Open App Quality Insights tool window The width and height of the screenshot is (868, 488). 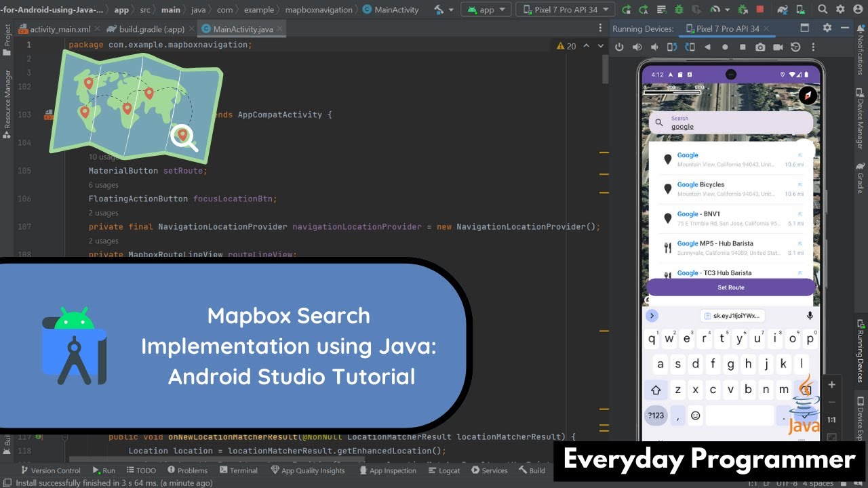(x=308, y=470)
